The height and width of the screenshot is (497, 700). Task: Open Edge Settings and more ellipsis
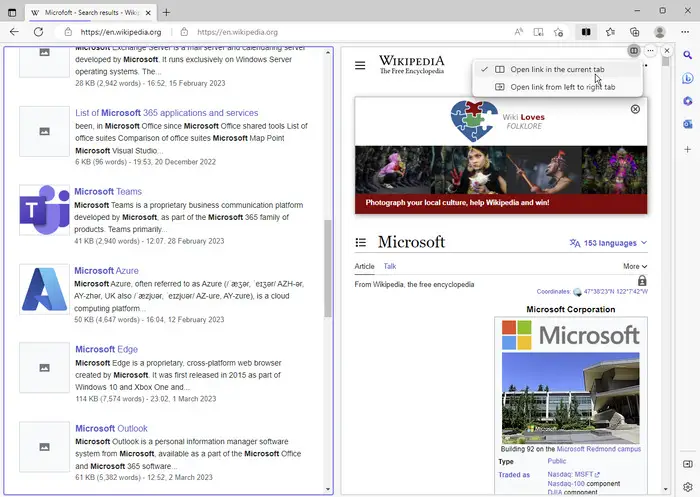[x=685, y=32]
